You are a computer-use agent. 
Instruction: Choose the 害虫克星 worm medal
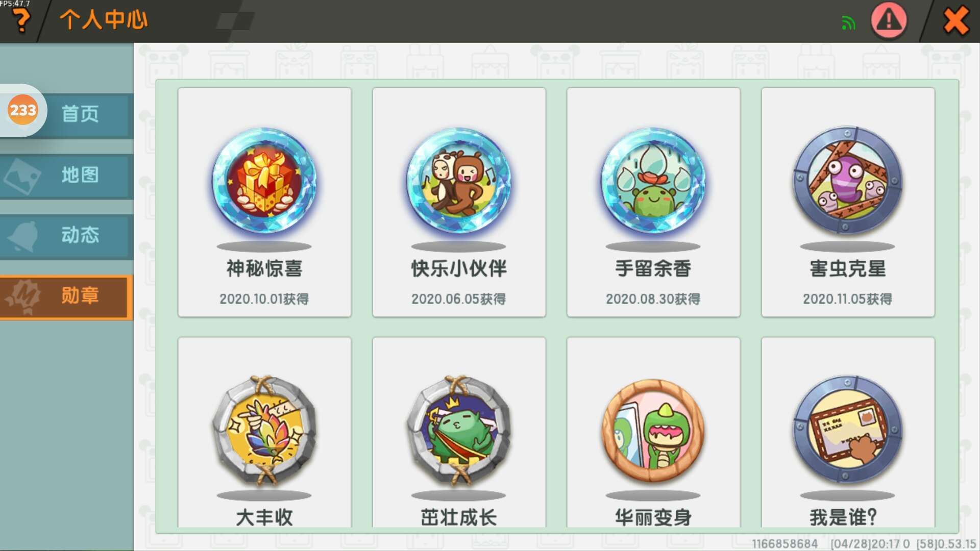(x=848, y=202)
